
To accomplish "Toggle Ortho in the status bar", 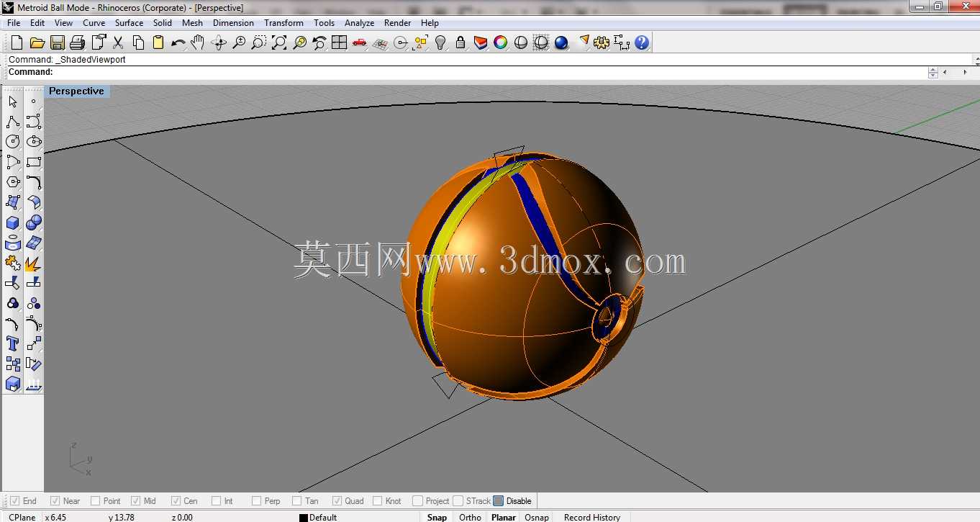I will click(470, 517).
